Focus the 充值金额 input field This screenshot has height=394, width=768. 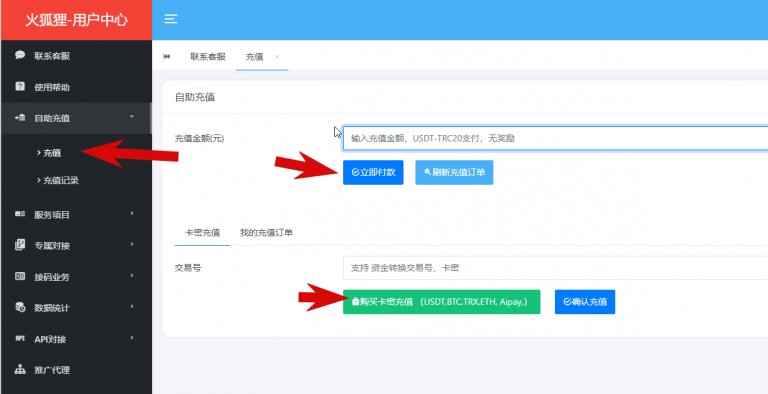click(555, 138)
